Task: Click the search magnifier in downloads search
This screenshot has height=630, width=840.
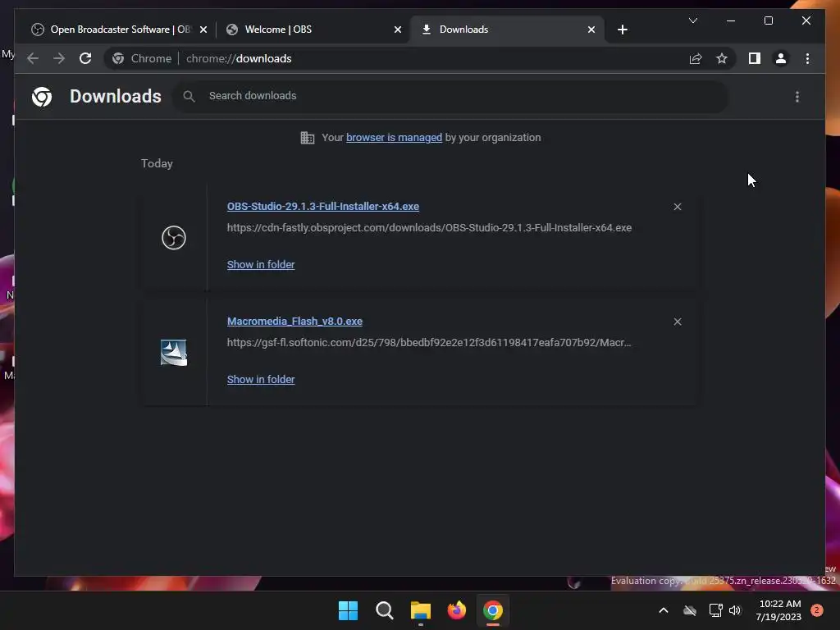Action: (189, 97)
